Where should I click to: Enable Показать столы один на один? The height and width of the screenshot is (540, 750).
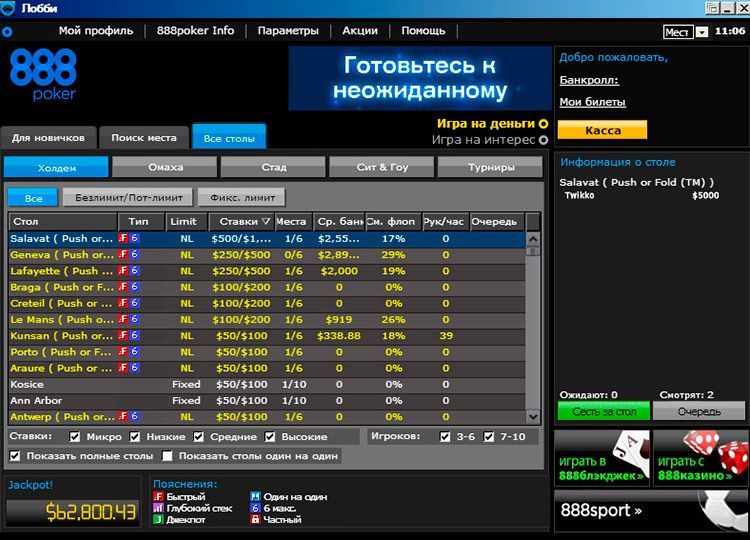pos(167,456)
